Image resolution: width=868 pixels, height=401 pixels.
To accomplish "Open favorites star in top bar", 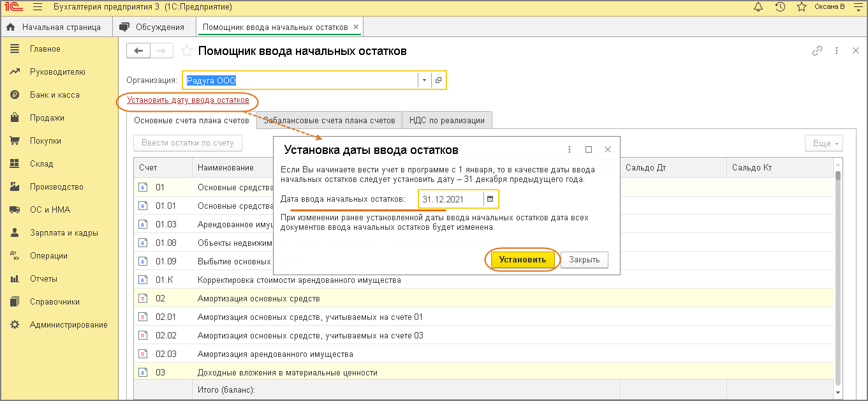I will pyautogui.click(x=801, y=7).
